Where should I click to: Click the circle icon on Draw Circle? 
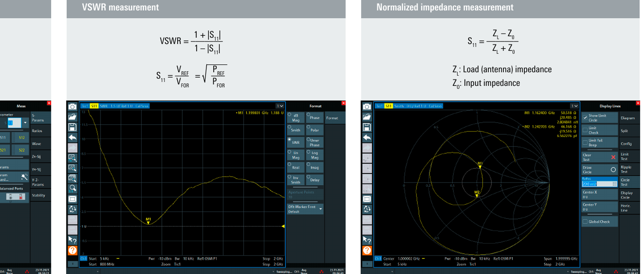coord(613,170)
